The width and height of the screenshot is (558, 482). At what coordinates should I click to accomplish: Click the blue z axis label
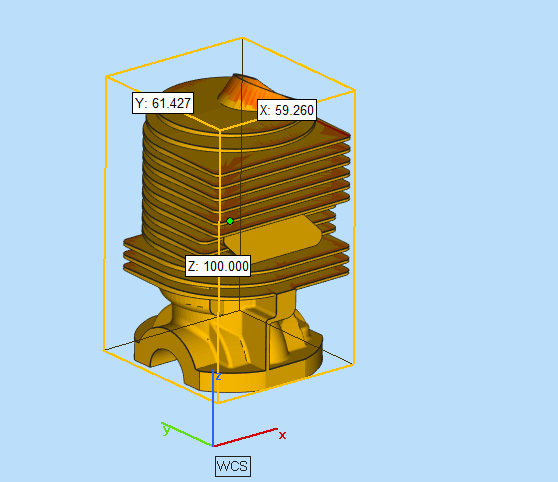[219, 376]
